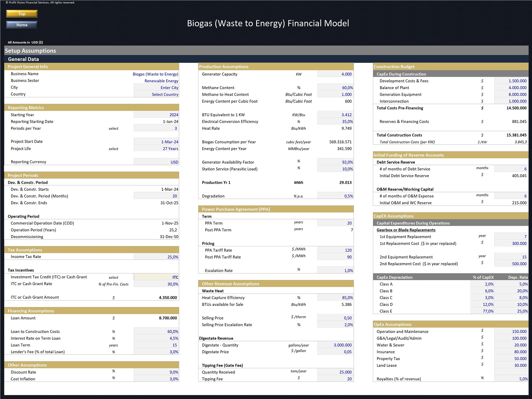Viewport: 532px width, 399px height.
Task: Edit Generator Availability Factor 92,0%
Action: tap(335, 162)
